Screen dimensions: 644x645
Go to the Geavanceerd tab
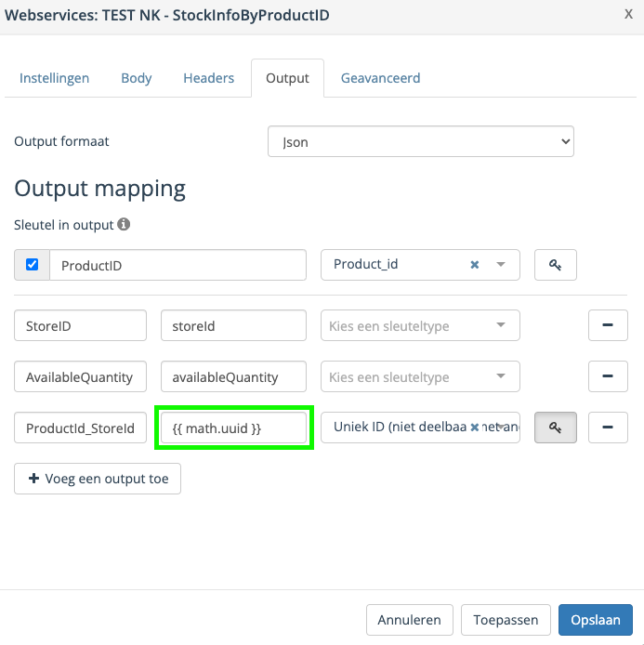point(380,78)
